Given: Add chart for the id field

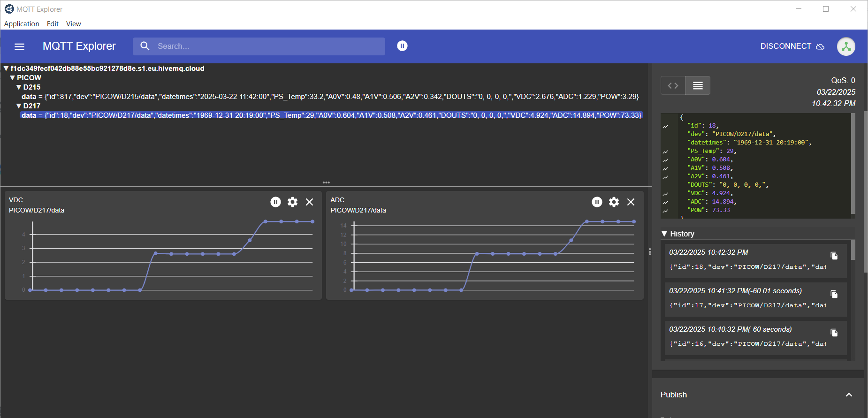Looking at the screenshot, I should (665, 126).
